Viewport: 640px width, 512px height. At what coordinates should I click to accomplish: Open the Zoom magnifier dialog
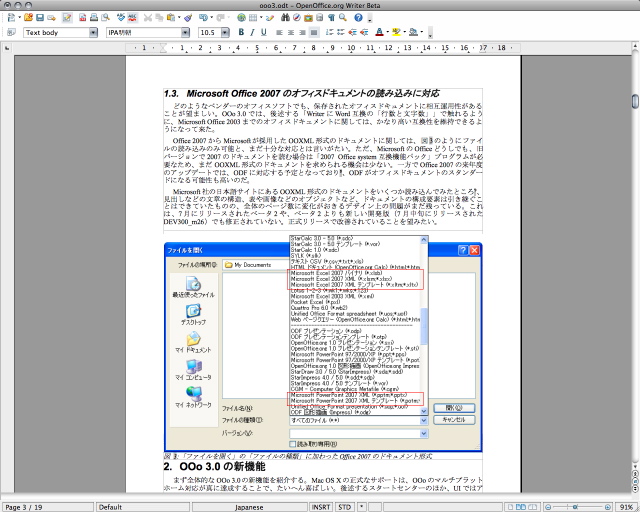pos(343,18)
